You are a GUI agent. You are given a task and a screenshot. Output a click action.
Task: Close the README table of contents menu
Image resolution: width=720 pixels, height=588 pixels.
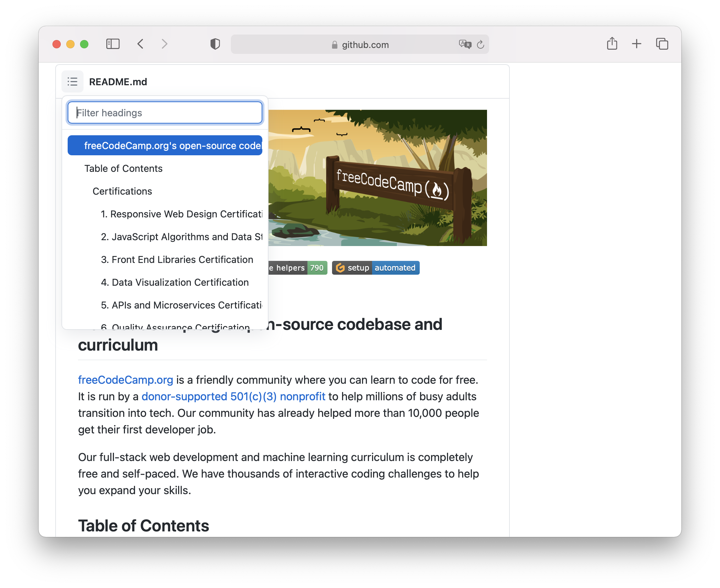point(72,81)
